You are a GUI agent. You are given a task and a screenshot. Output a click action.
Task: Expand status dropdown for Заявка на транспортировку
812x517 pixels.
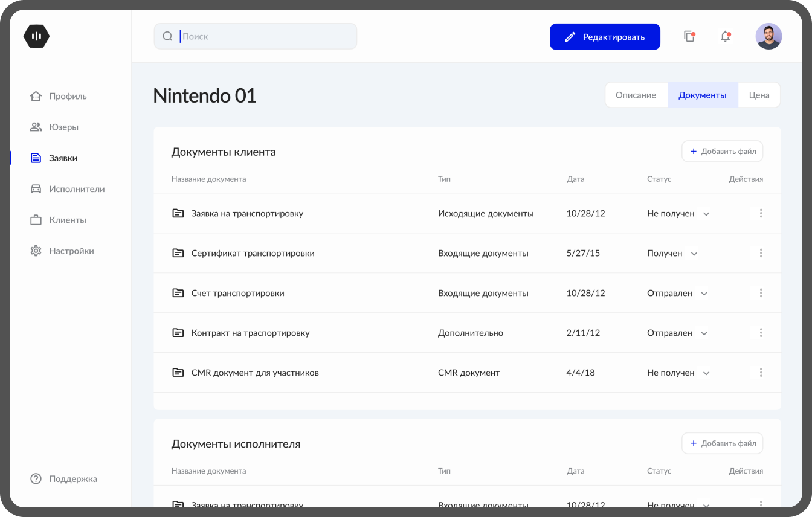pyautogui.click(x=706, y=214)
